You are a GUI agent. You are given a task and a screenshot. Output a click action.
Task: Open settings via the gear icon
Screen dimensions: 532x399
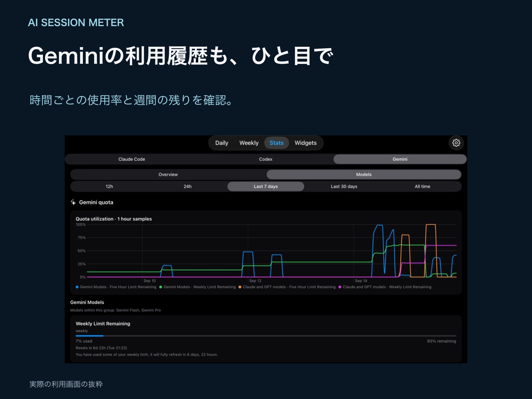[x=456, y=143]
